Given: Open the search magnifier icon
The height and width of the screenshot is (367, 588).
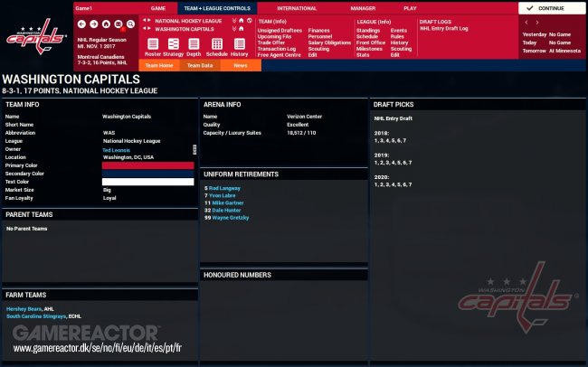Looking at the screenshot, I should click(x=130, y=24).
